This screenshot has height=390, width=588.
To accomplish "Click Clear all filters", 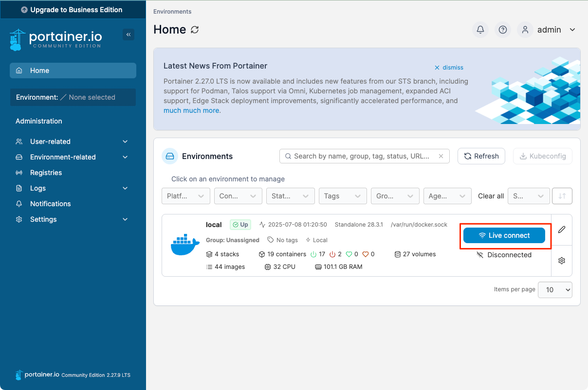I will click(491, 196).
